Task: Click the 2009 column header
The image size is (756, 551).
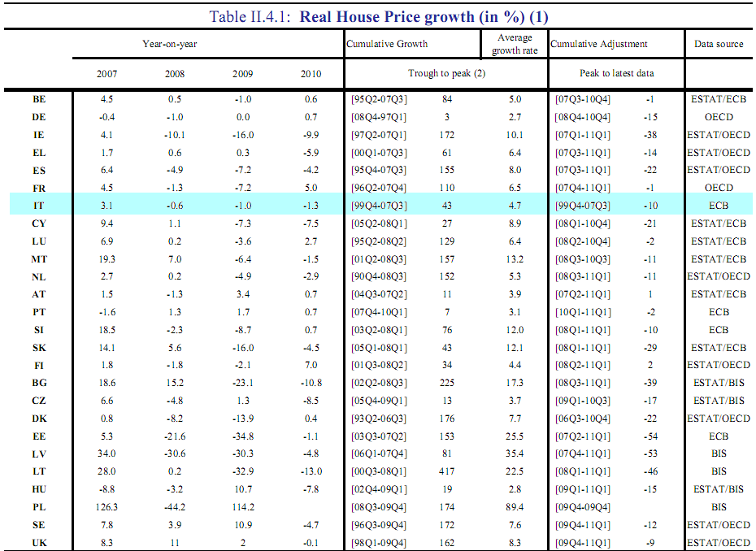Action: pos(243,73)
